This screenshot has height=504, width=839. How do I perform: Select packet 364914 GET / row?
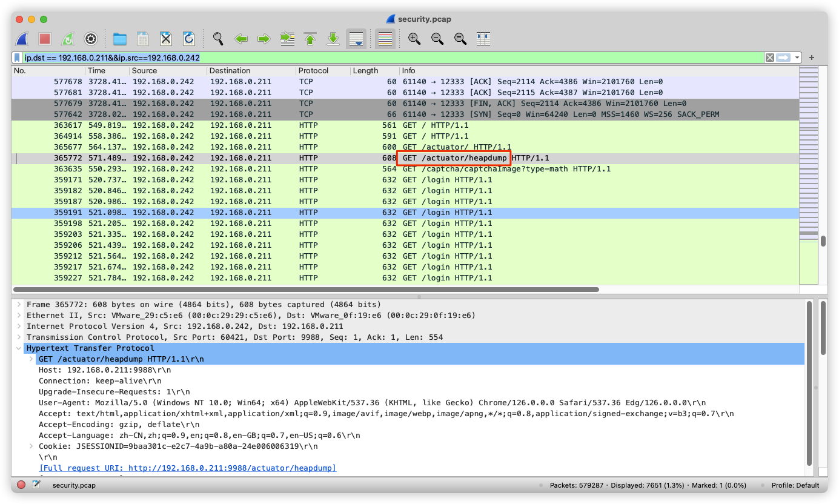coord(405,136)
